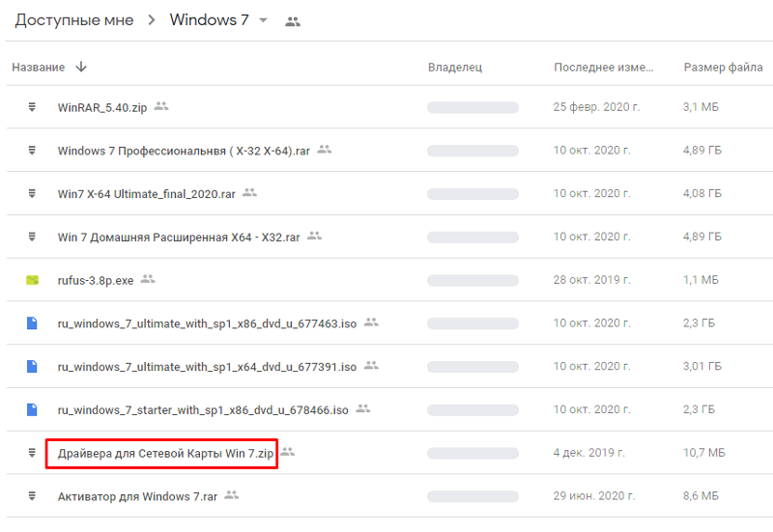Image resolution: width=773 pixels, height=532 pixels.
Task: Click blue file icon for starter x86 678466.iso
Action: point(32,409)
